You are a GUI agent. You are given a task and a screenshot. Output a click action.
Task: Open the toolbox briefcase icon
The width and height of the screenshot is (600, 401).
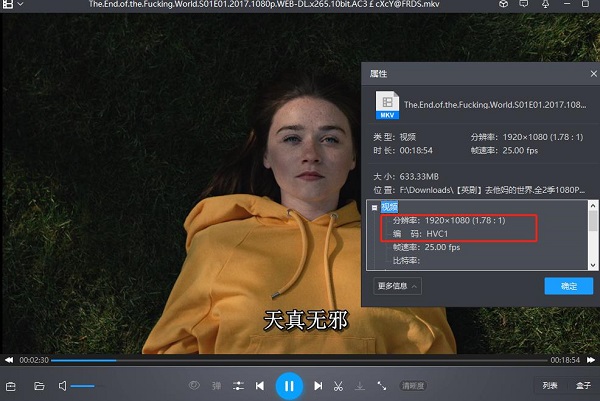(11, 386)
